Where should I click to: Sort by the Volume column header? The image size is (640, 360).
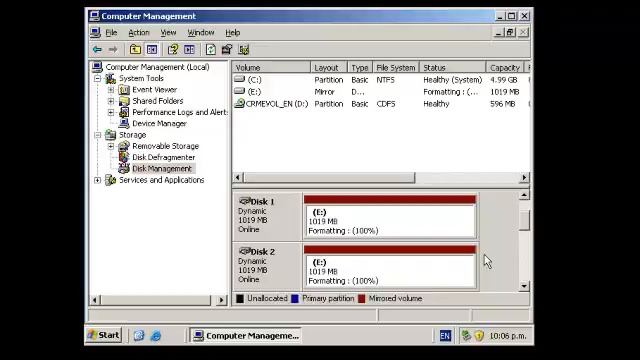point(271,67)
